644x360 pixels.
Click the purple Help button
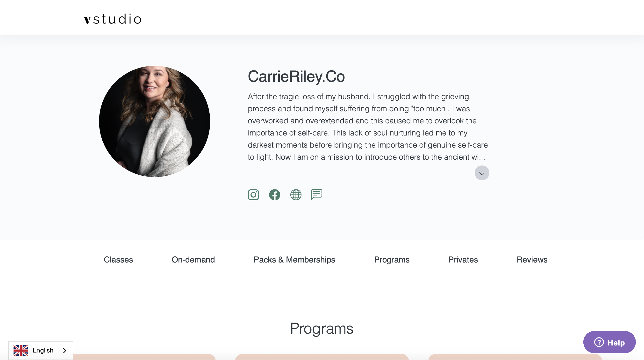click(x=609, y=342)
